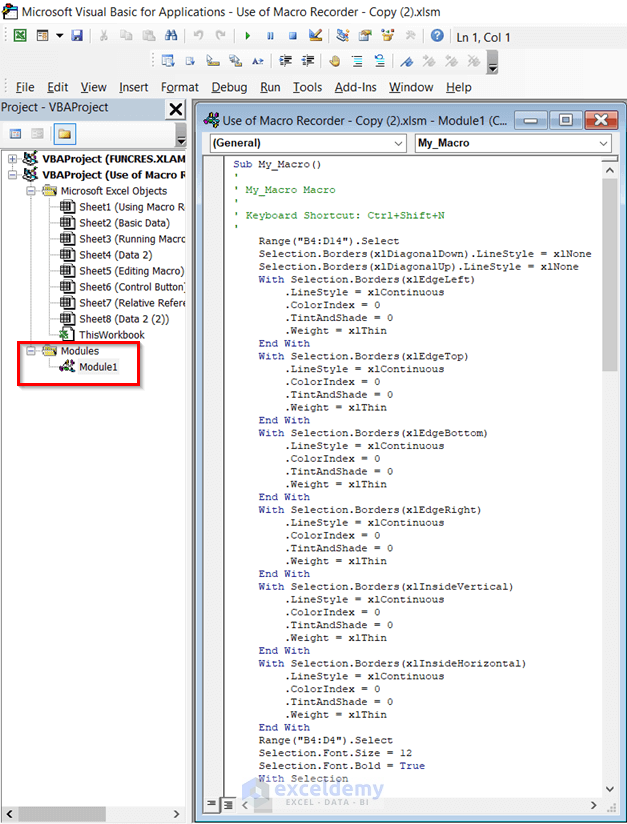
Task: Click the Toolbox icon
Action: point(410,36)
